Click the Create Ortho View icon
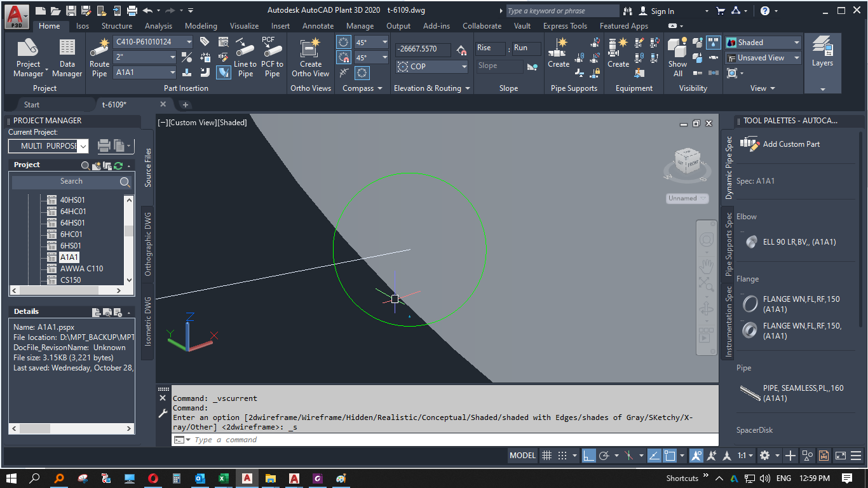The width and height of the screenshot is (868, 488). (311, 56)
